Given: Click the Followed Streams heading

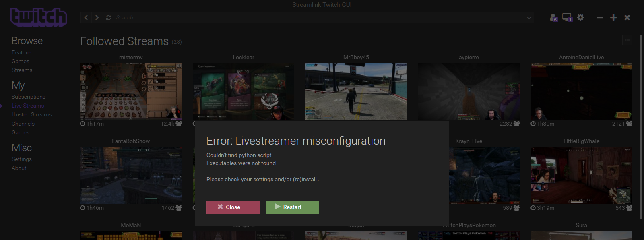Looking at the screenshot, I should click(124, 41).
